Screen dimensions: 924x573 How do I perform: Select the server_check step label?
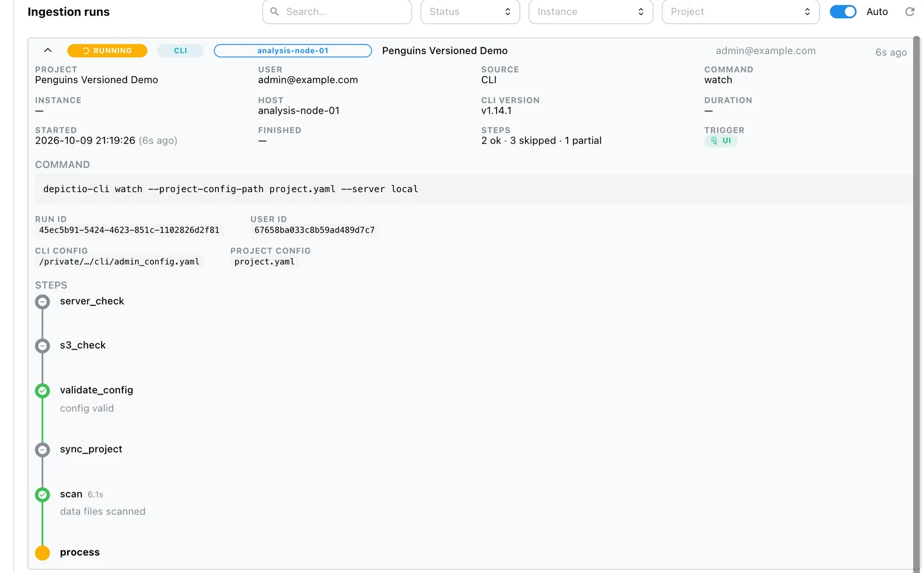92,301
